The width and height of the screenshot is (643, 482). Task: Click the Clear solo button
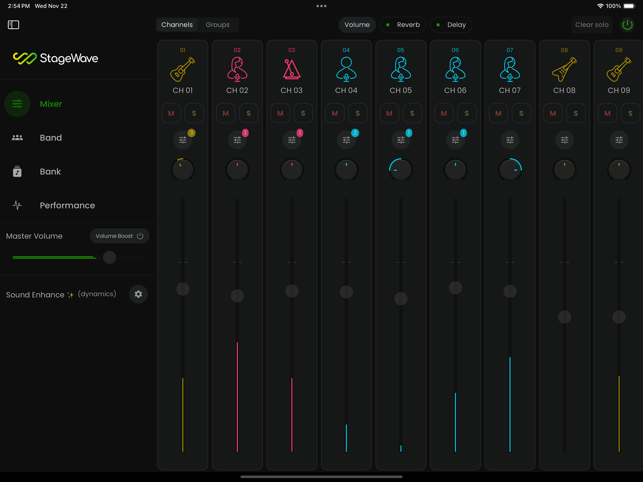(592, 25)
